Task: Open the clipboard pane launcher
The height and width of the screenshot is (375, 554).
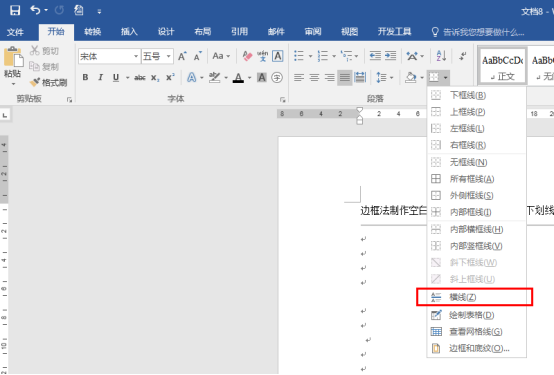Action: coord(69,100)
